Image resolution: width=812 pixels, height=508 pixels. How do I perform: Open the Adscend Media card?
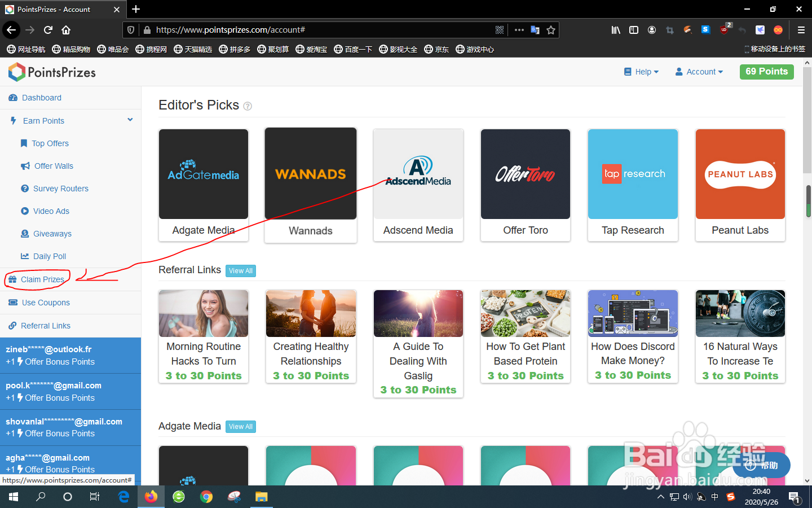(418, 185)
